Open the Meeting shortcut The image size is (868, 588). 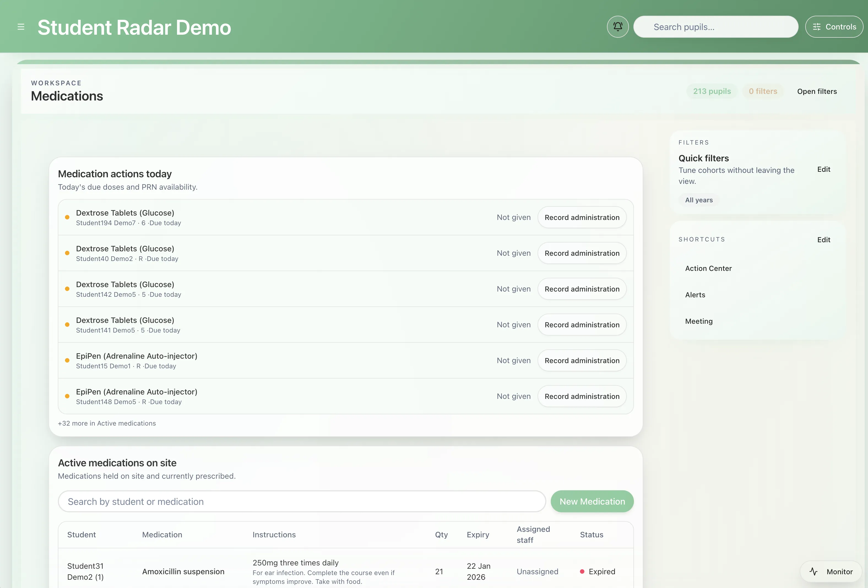(x=698, y=322)
